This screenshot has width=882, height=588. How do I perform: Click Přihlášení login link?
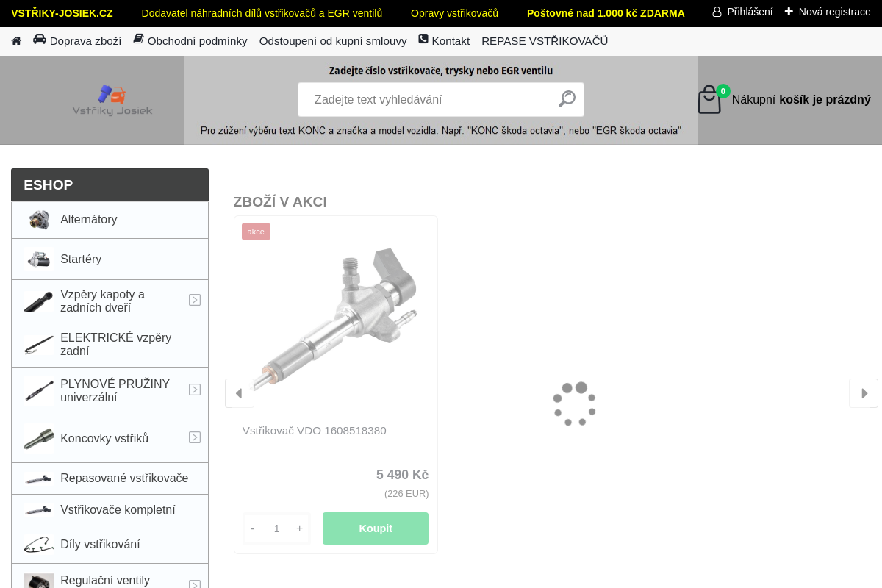(x=750, y=12)
